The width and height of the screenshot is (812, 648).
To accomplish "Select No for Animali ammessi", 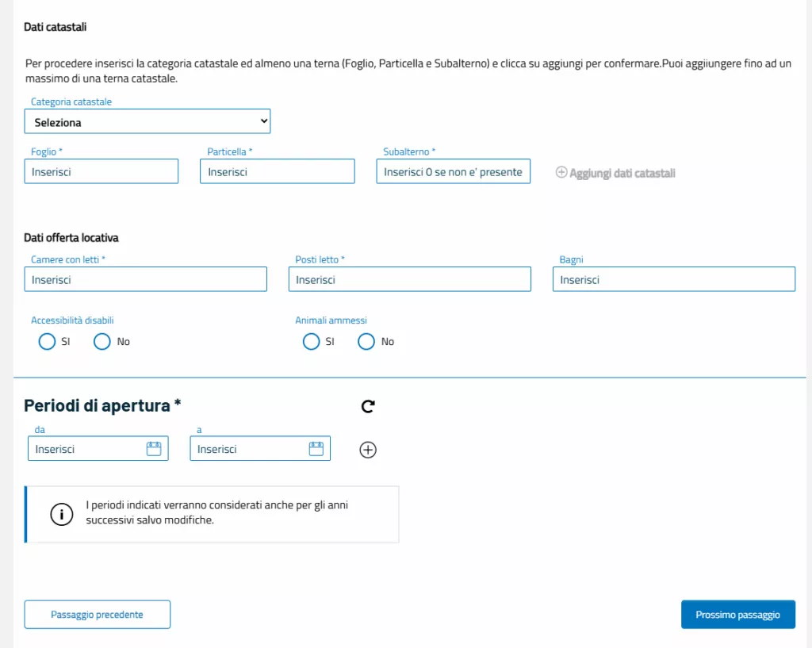I will pyautogui.click(x=366, y=342).
